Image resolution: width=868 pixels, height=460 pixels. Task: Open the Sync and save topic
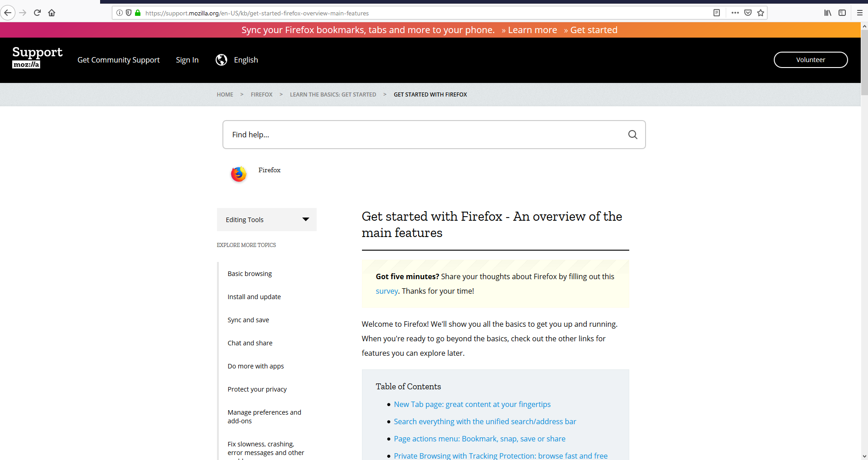click(x=248, y=320)
